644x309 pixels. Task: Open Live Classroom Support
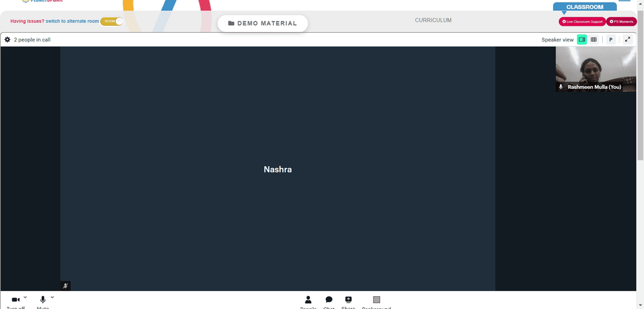pos(582,21)
